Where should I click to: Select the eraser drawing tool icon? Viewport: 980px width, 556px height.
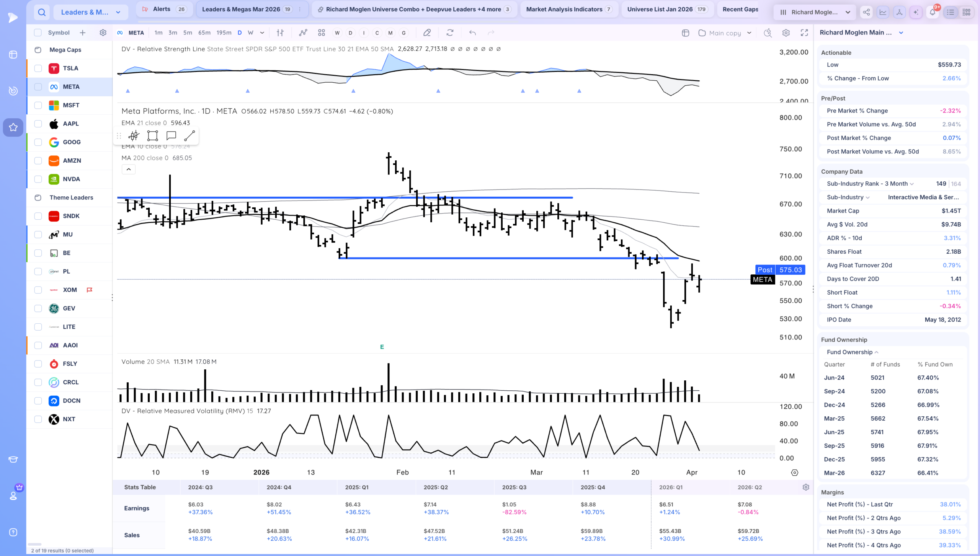pos(427,33)
